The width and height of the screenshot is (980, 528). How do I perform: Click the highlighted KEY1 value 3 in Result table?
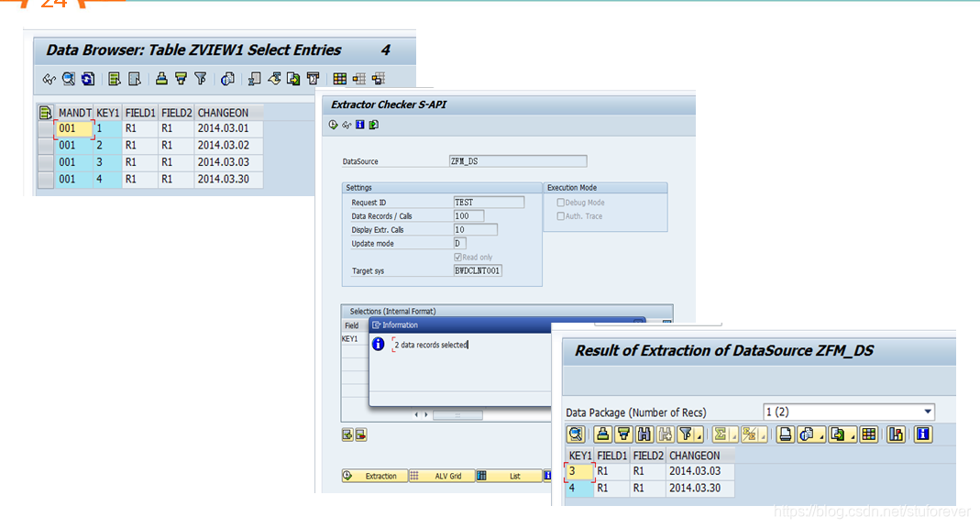pyautogui.click(x=579, y=471)
